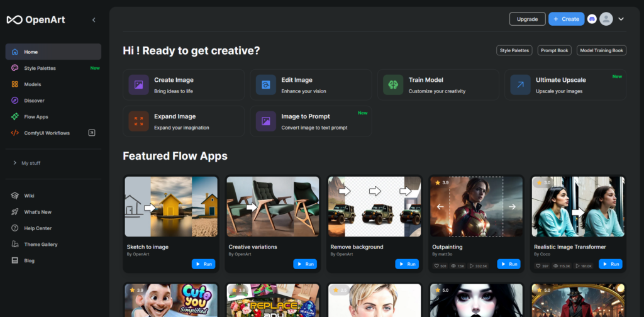644x317 pixels.
Task: Click the user avatar icon
Action: pyautogui.click(x=606, y=19)
